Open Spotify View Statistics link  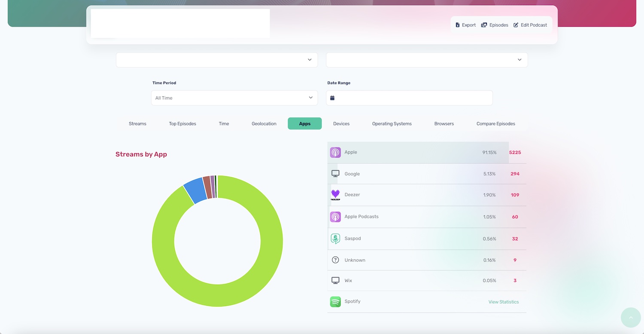click(x=504, y=302)
